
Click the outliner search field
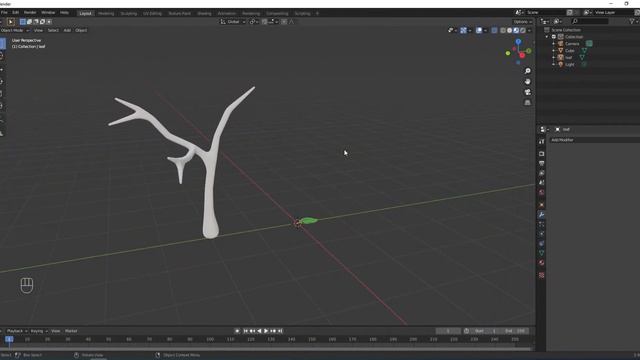coord(589,21)
